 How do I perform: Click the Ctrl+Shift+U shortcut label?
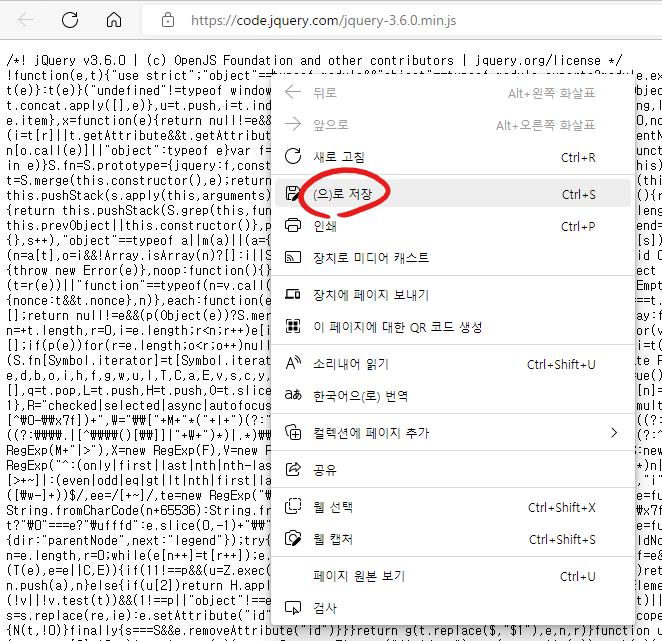pyautogui.click(x=561, y=364)
